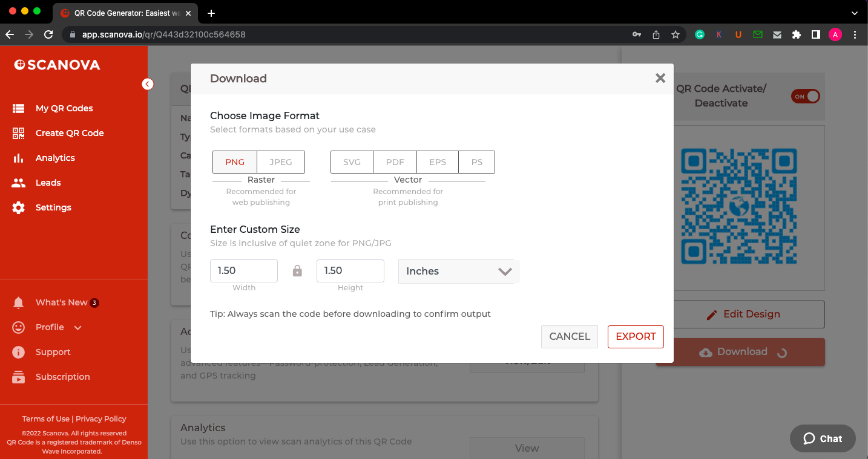Screen dimensions: 868x459
Task: Open the Privacy Policy link
Action: click(x=100, y=418)
